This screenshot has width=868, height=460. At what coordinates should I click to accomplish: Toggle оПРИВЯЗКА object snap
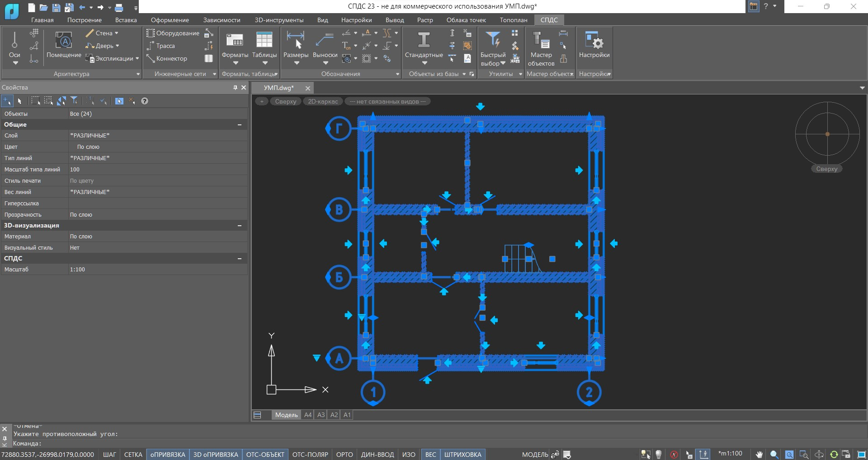tap(168, 455)
